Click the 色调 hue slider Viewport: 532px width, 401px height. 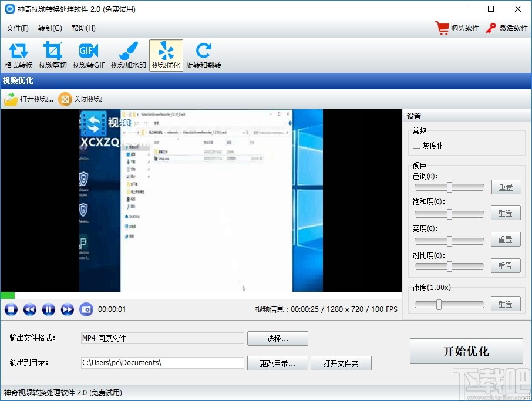[x=449, y=187]
